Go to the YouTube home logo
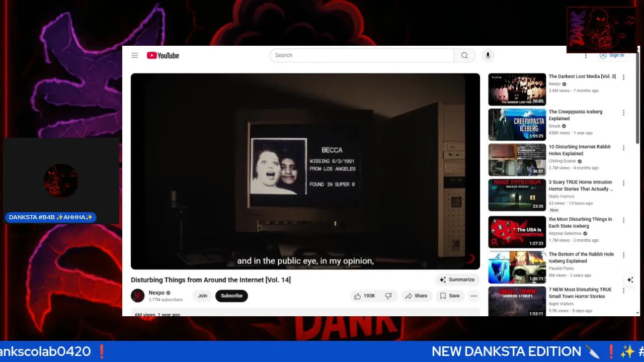This screenshot has width=644, height=362. click(x=163, y=55)
